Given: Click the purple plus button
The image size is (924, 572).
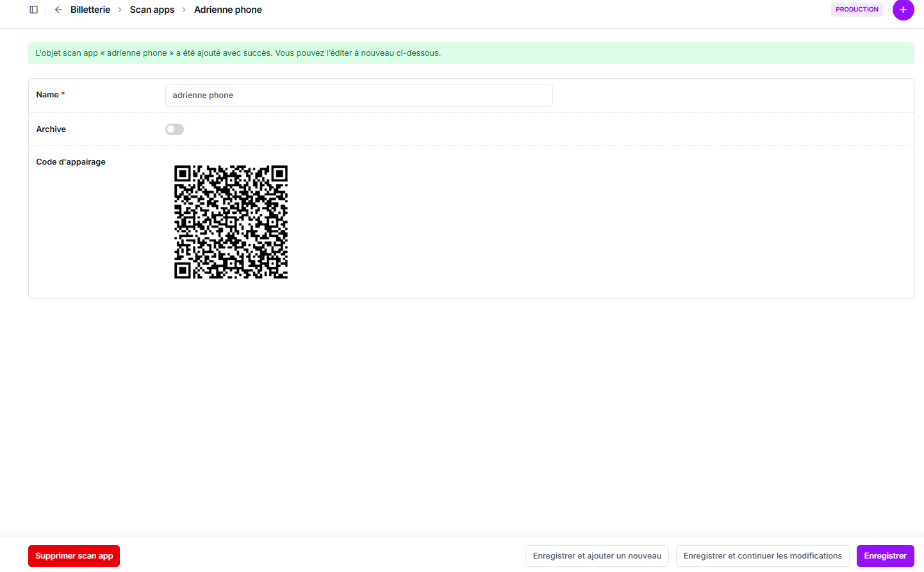Looking at the screenshot, I should (x=903, y=10).
